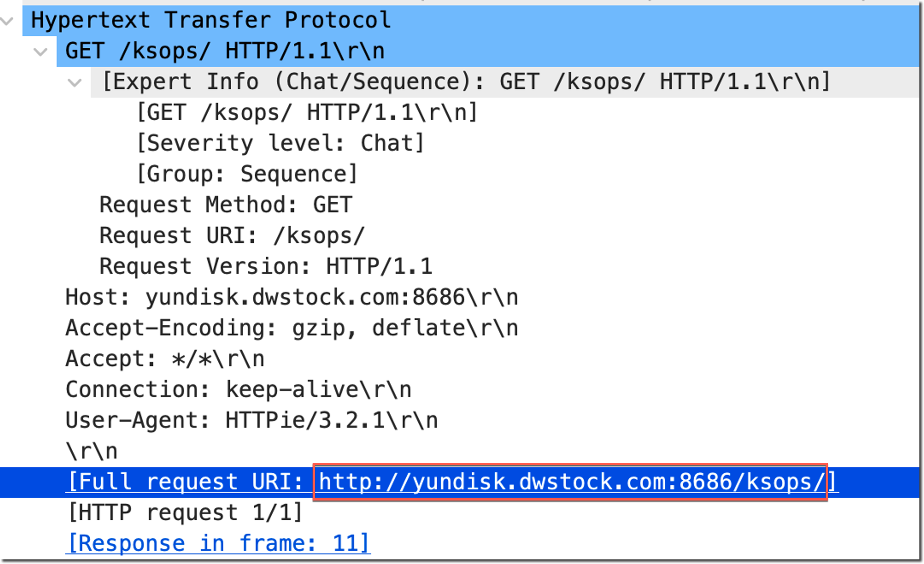Image resolution: width=924 pixels, height=564 pixels.
Task: Select the Expert Info (Chat/Sequence) row
Action: 466,82
